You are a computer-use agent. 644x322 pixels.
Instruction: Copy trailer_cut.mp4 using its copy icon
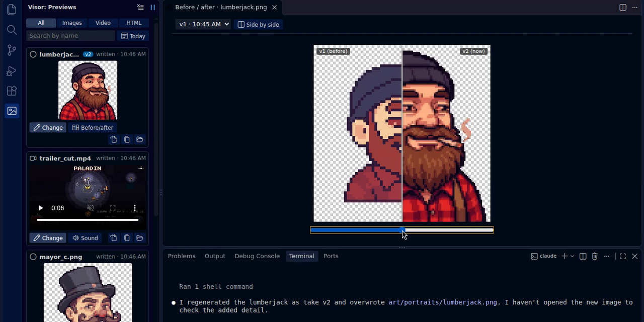(x=127, y=238)
